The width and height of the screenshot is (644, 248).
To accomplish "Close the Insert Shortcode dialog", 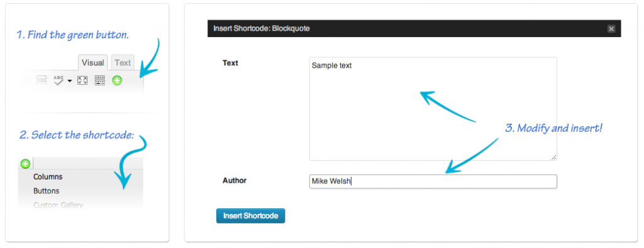I will point(611,29).
